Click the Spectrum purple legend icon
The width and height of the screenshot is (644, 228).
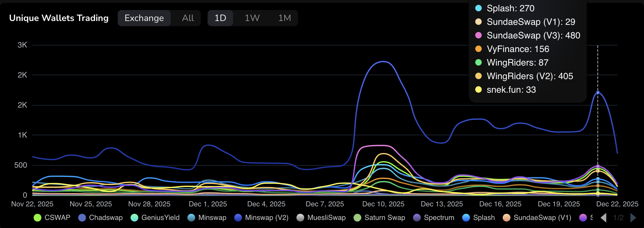[417, 218]
